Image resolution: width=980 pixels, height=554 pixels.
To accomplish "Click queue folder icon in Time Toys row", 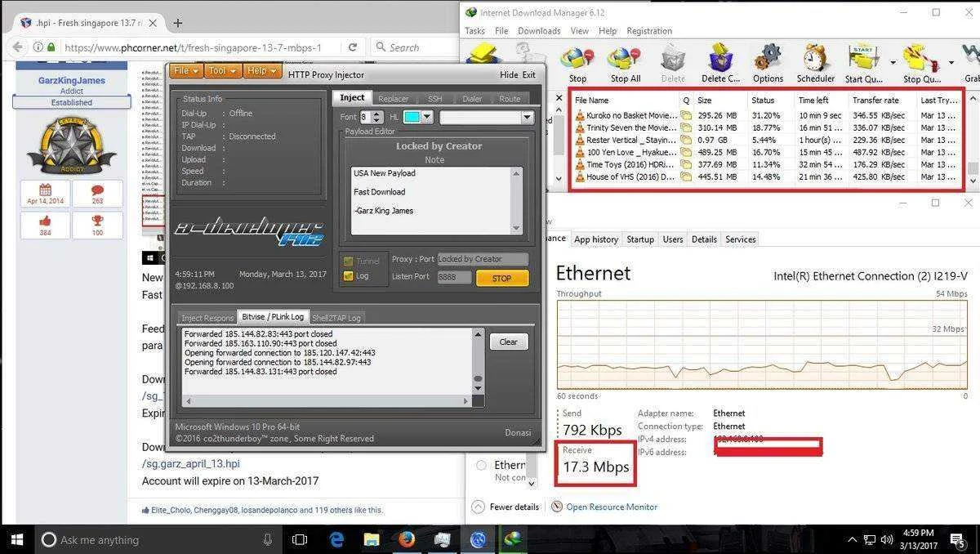I will click(x=687, y=164).
